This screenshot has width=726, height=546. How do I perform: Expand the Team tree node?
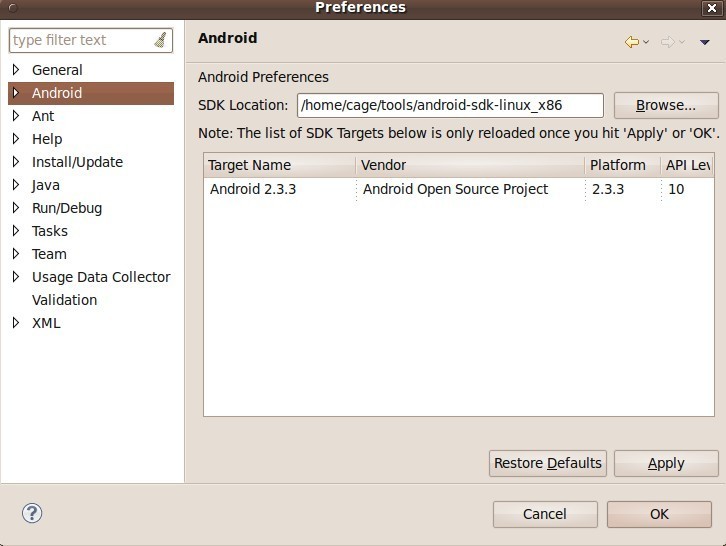(16, 254)
